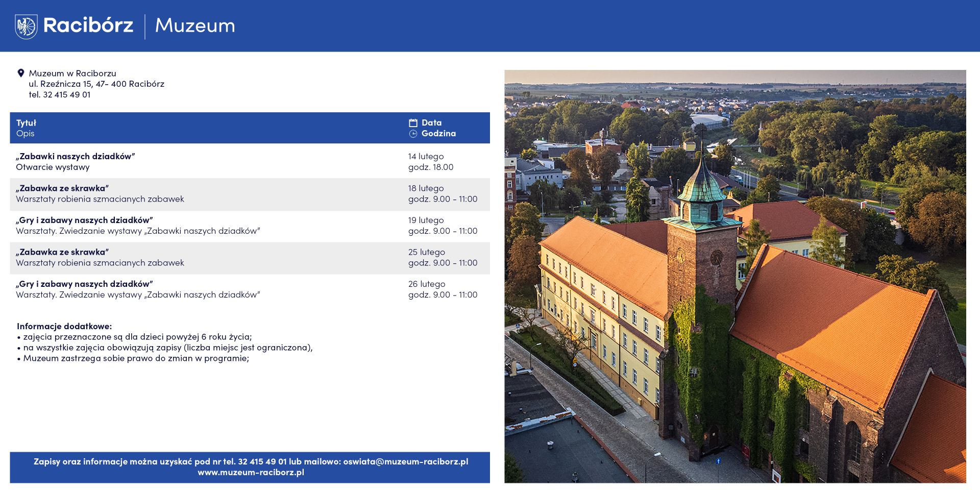Viewport: 980px width, 490px height.
Task: Click the location pin icon by address
Action: pyautogui.click(x=21, y=73)
